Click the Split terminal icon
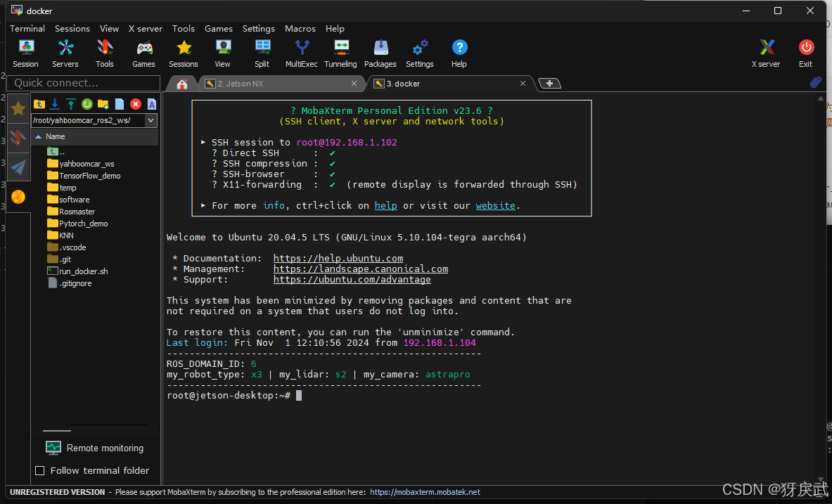Image resolution: width=832 pixels, height=504 pixels. click(262, 53)
